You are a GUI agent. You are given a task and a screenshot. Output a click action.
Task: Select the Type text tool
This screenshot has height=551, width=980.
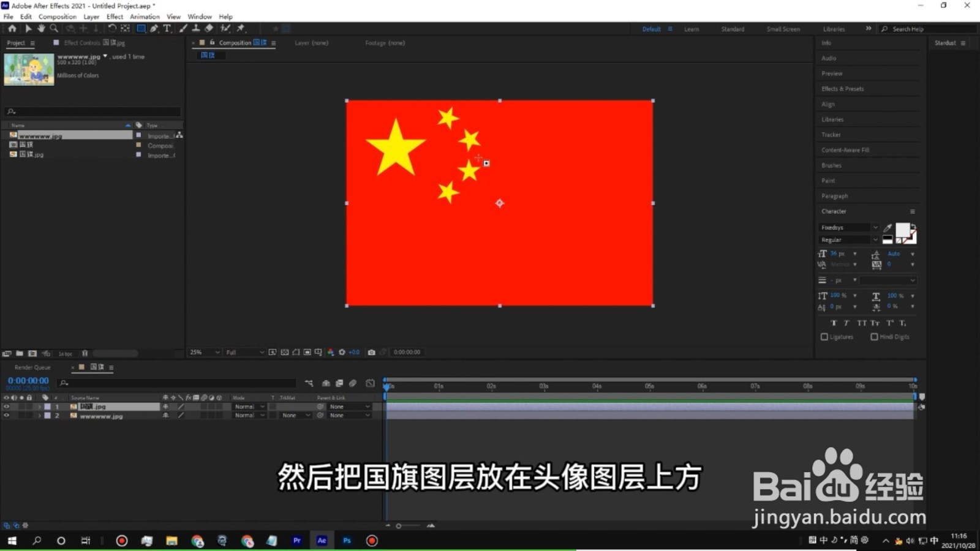[x=167, y=28]
